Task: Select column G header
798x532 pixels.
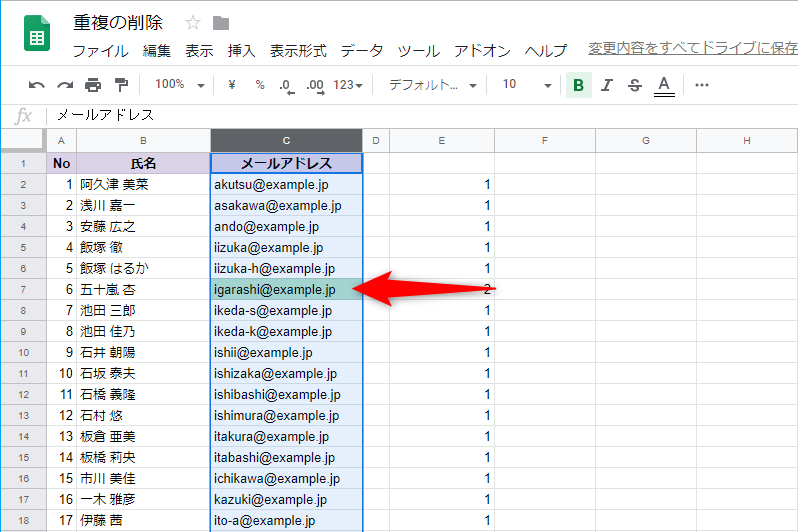Action: [646, 141]
